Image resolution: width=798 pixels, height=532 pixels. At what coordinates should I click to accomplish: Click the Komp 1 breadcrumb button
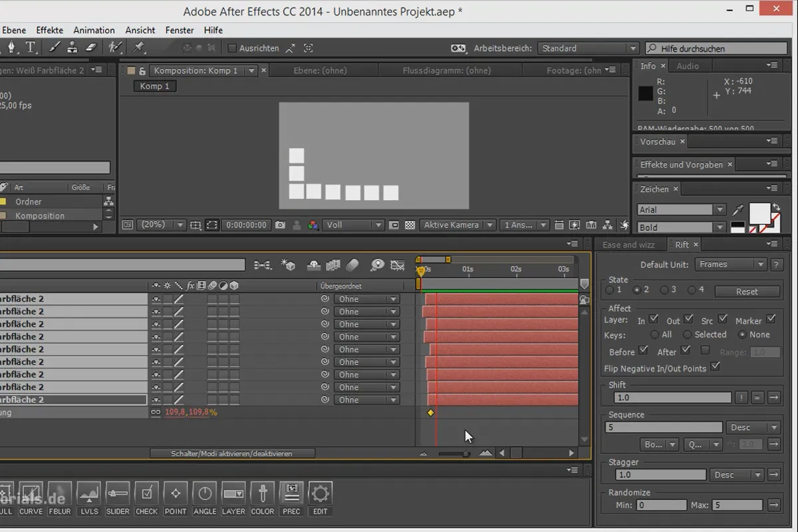click(x=155, y=86)
